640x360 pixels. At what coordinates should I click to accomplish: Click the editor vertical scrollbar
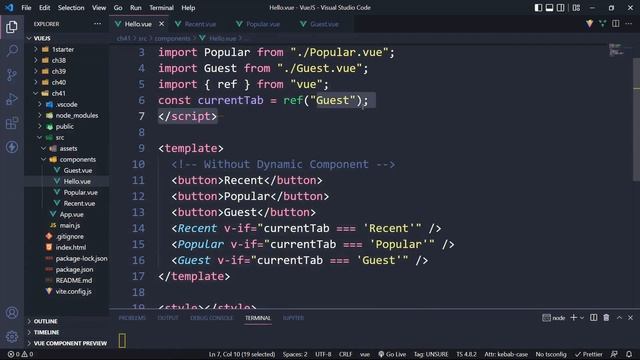point(636,119)
